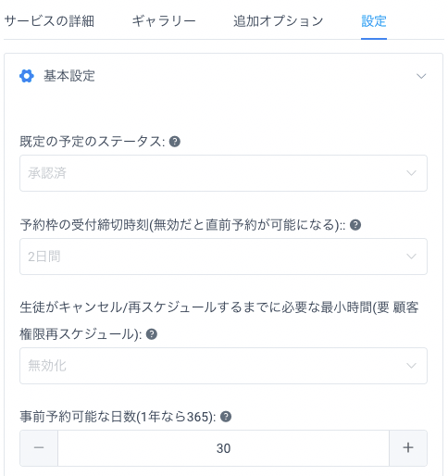448x476 pixels.
Task: Increase advance booking days with plus button
Action: pyautogui.click(x=408, y=448)
